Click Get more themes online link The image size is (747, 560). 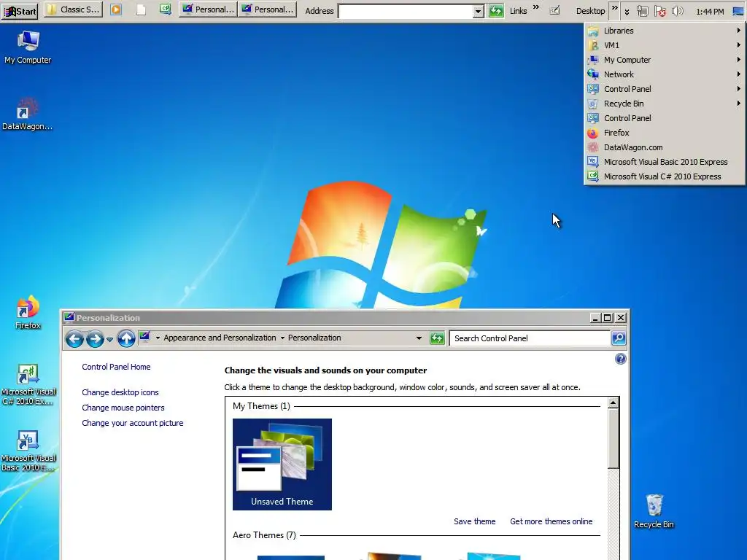[x=551, y=521]
